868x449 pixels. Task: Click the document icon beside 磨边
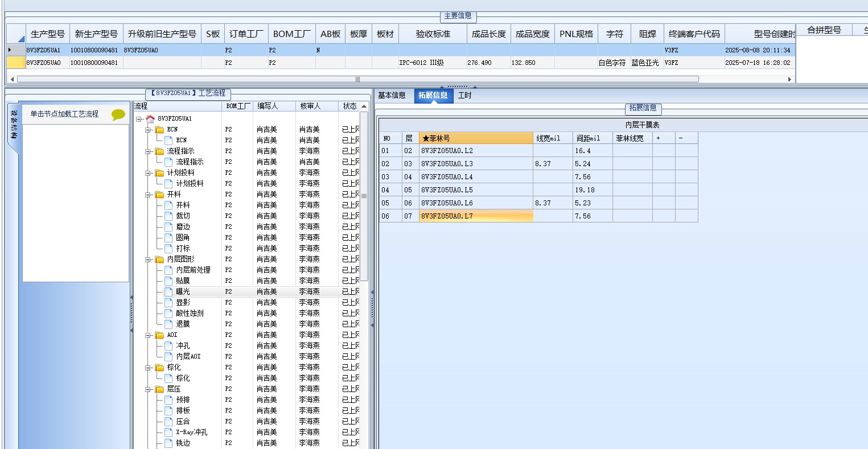click(x=168, y=226)
